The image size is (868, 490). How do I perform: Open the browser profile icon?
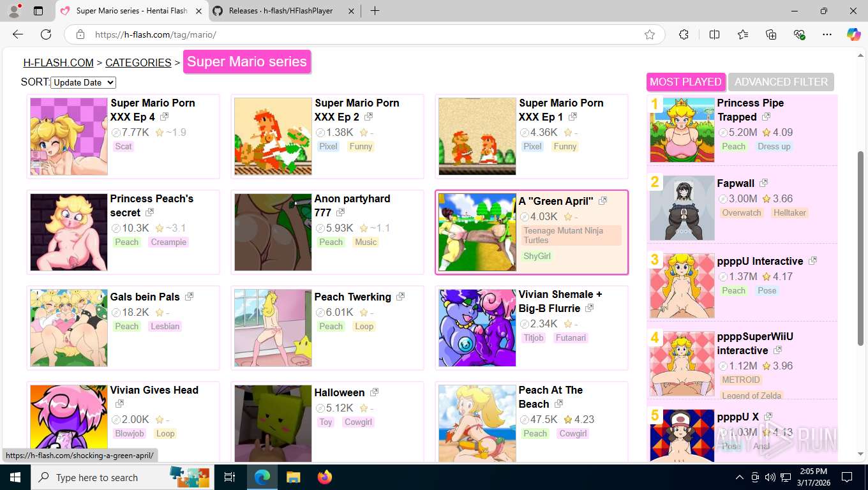point(14,11)
